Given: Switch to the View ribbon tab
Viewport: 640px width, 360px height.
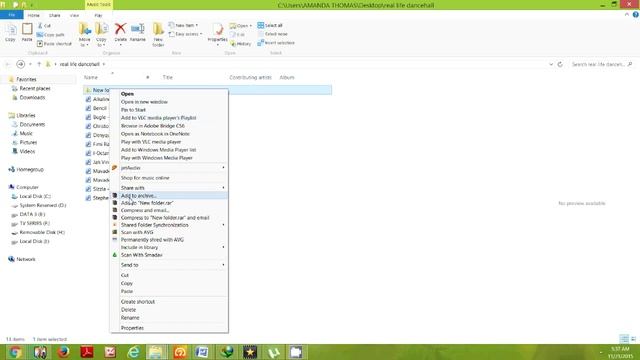Looking at the screenshot, I should (74, 16).
